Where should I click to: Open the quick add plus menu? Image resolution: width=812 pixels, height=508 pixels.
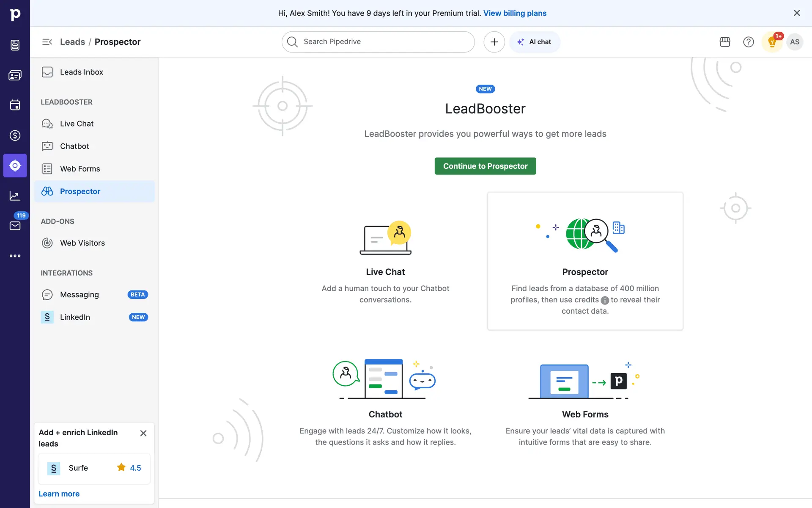pos(494,42)
